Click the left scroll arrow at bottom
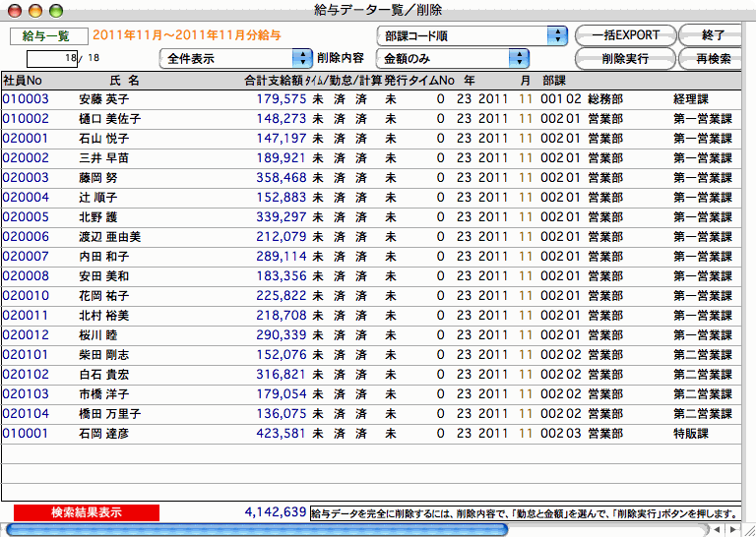Image resolution: width=756 pixels, height=537 pixels. [x=717, y=529]
